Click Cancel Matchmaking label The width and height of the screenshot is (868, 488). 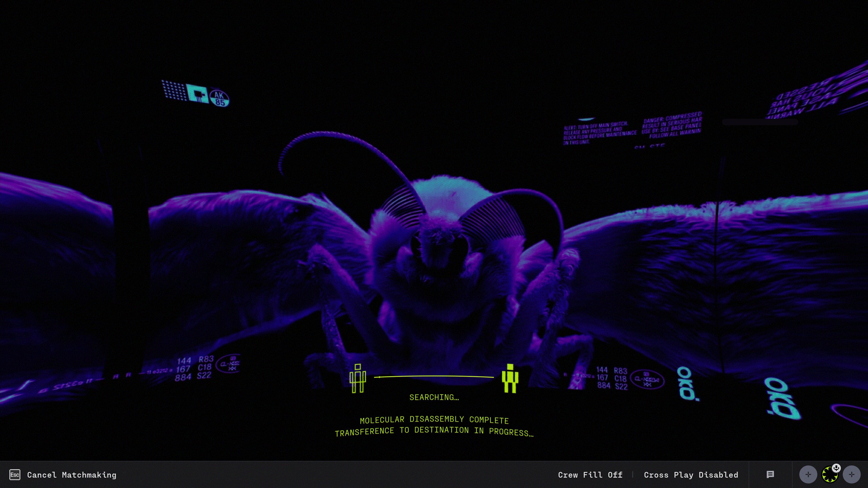point(71,475)
